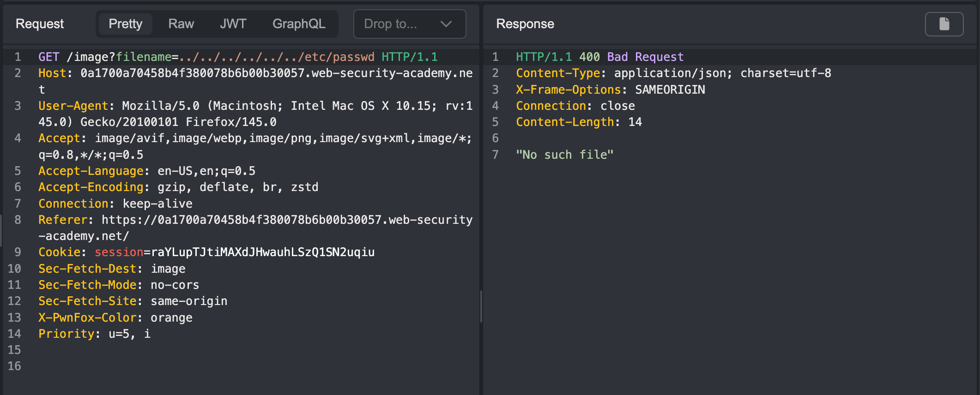The image size is (980, 395).
Task: Click the User-Agent header name
Action: [x=73, y=106]
